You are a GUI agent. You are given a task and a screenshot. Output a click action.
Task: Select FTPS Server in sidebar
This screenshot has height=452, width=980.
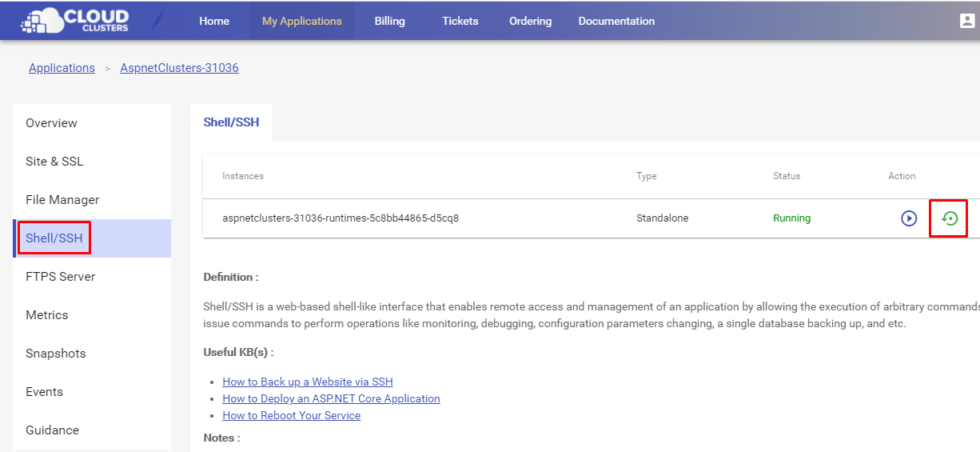[60, 277]
